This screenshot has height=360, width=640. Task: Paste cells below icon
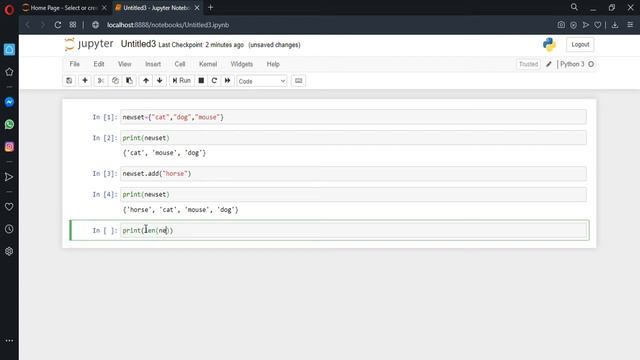tap(129, 81)
